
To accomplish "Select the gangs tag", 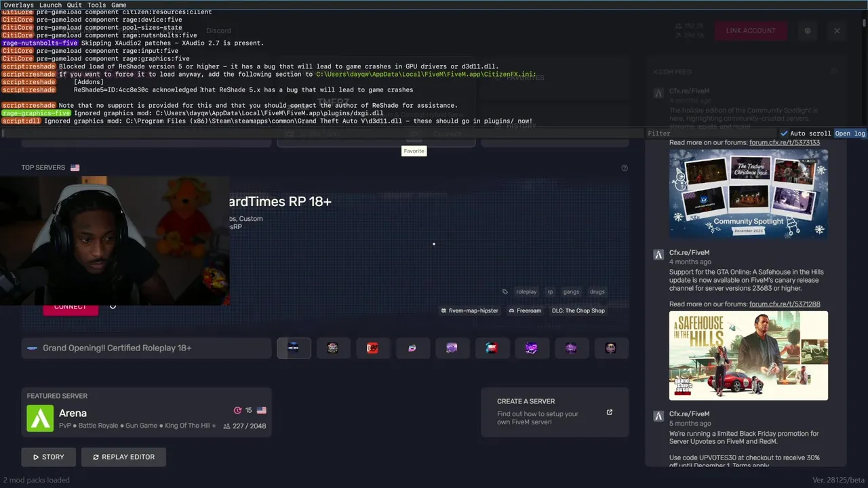I will click(x=571, y=291).
